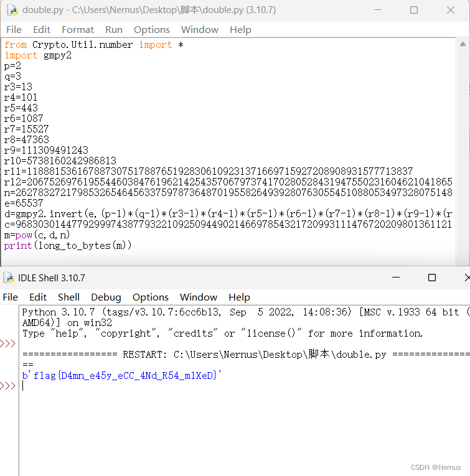The image size is (470, 476).
Task: Click the line beginning 'n=26278327'
Action: 228,192
